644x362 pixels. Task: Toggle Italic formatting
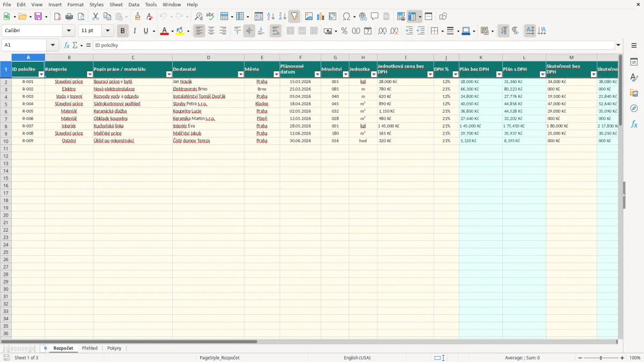[134, 31]
